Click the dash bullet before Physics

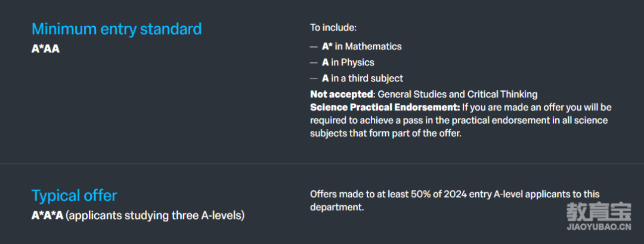pos(314,62)
